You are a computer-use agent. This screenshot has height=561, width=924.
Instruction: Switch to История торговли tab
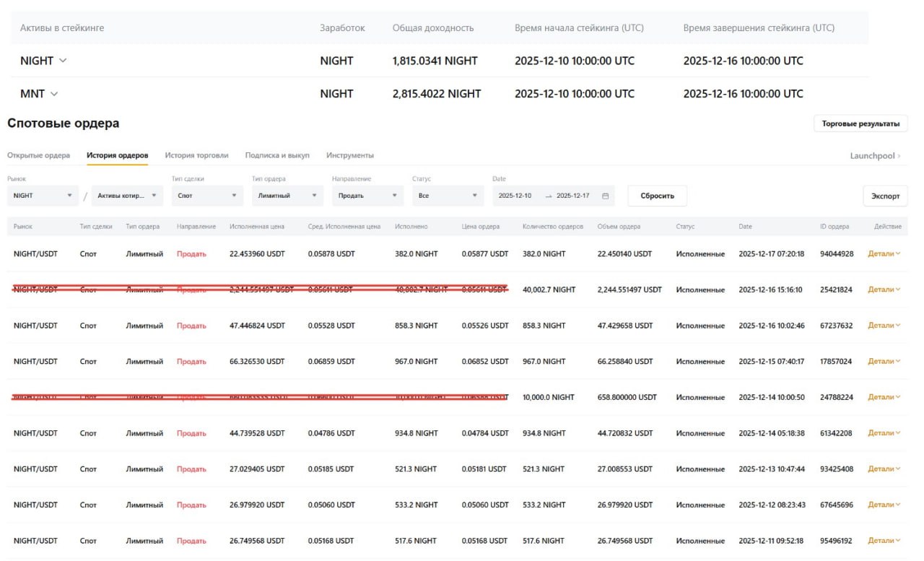196,155
